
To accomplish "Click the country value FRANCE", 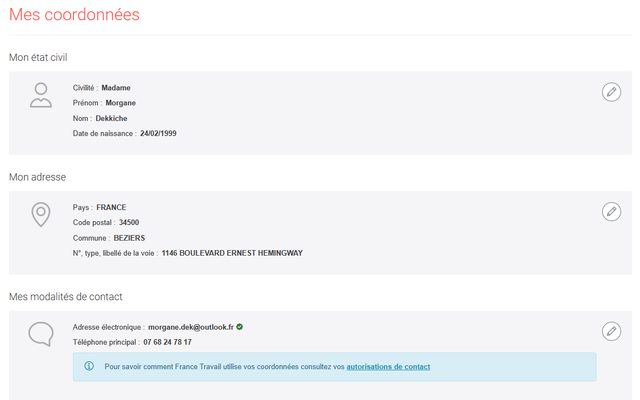I will coord(111,207).
